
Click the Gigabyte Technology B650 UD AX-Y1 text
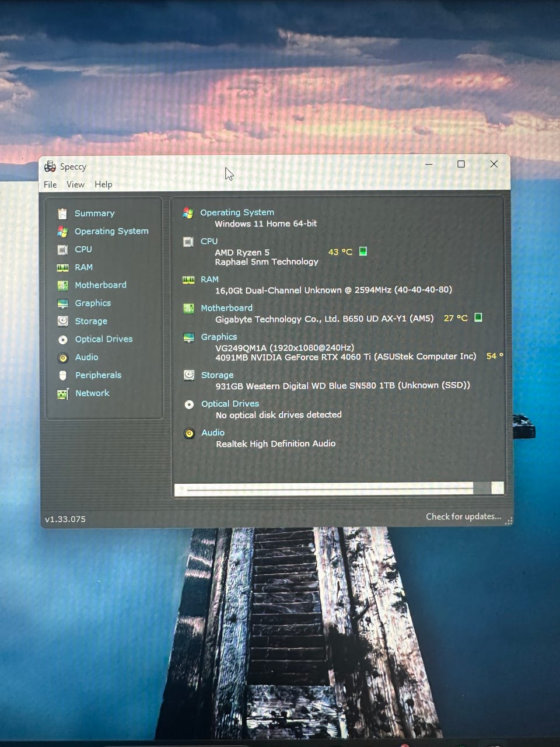[x=324, y=319]
